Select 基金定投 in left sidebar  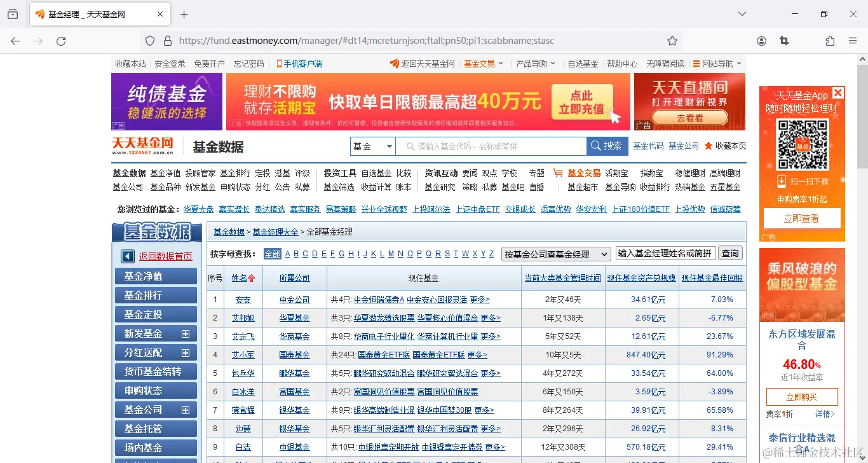156,314
